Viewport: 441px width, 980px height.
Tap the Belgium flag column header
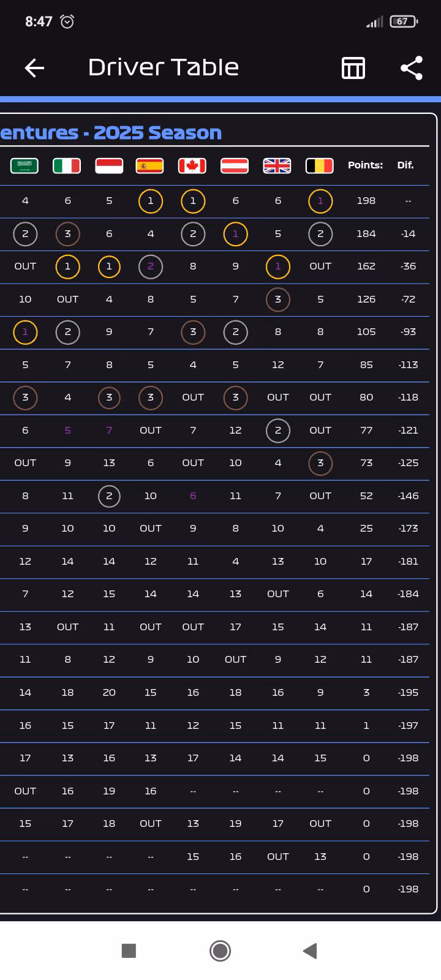(320, 165)
